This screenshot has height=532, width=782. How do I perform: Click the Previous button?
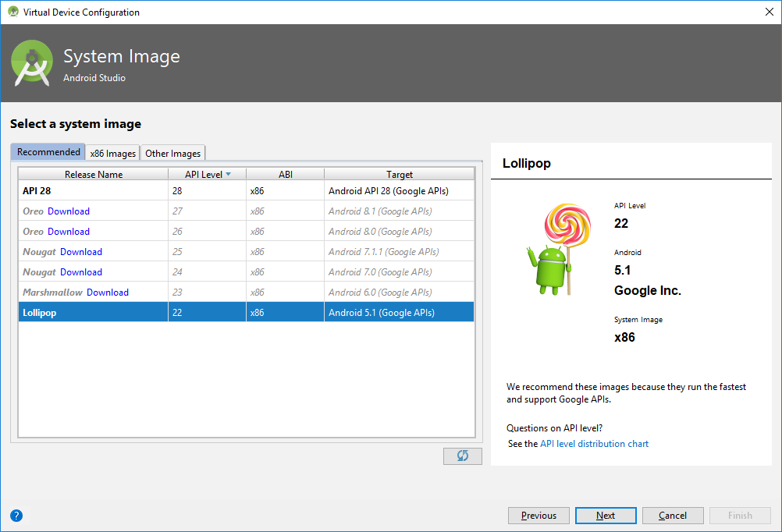coord(539,515)
